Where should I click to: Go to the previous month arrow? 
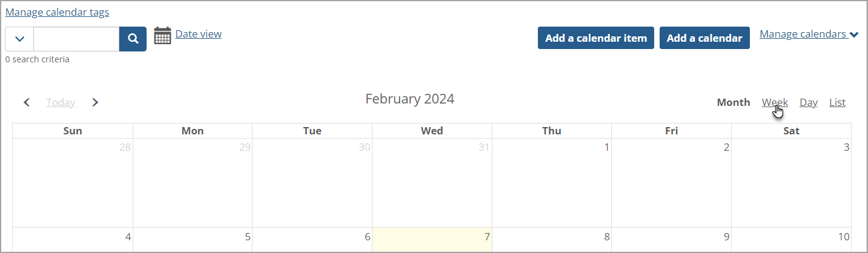[27, 102]
